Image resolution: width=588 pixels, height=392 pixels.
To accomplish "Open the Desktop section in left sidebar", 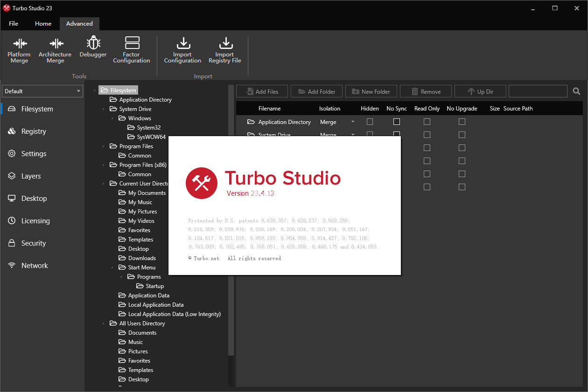I will coord(42,199).
